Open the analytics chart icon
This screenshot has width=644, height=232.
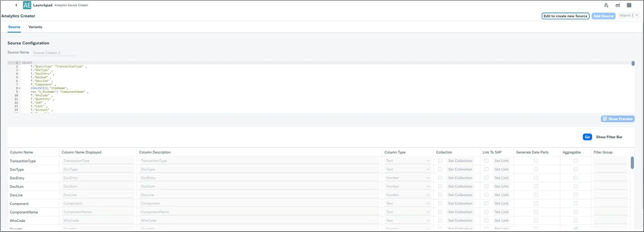point(617,5)
